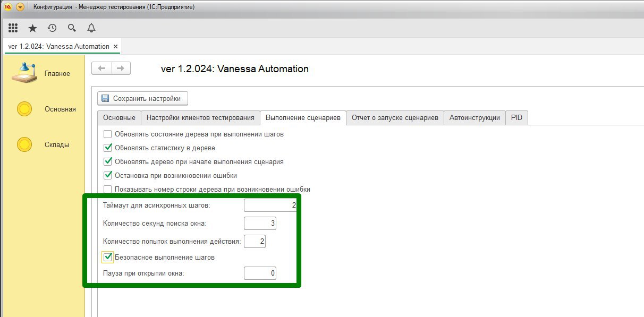This screenshot has width=644, height=317.
Task: Open the sections grid menu icon
Action: [x=13, y=28]
